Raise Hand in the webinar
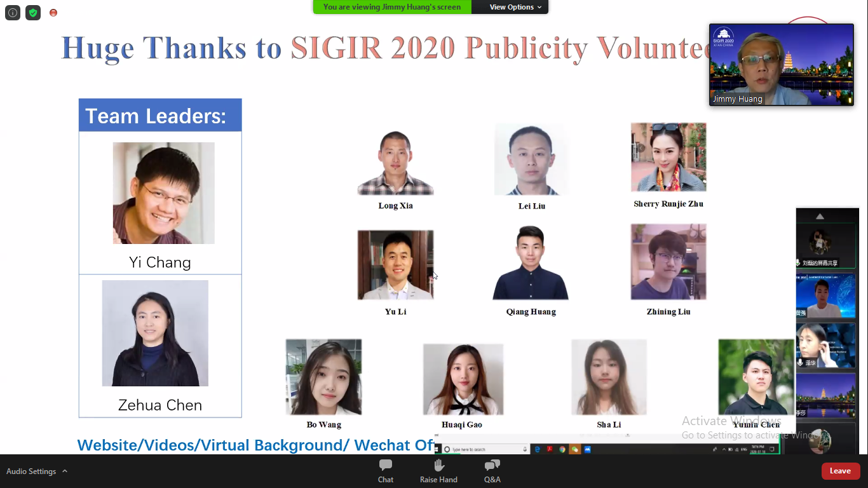The width and height of the screenshot is (868, 488). tap(438, 471)
